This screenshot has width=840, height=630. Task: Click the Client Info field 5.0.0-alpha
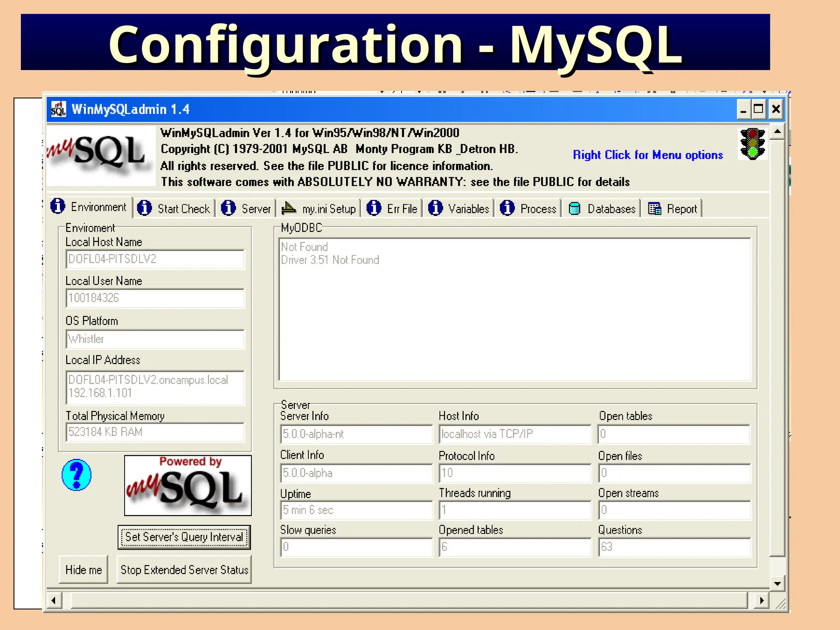(356, 473)
